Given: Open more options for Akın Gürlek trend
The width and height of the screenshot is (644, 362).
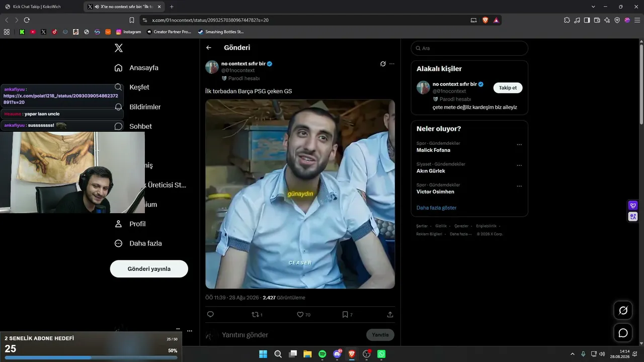Looking at the screenshot, I should coord(519,165).
